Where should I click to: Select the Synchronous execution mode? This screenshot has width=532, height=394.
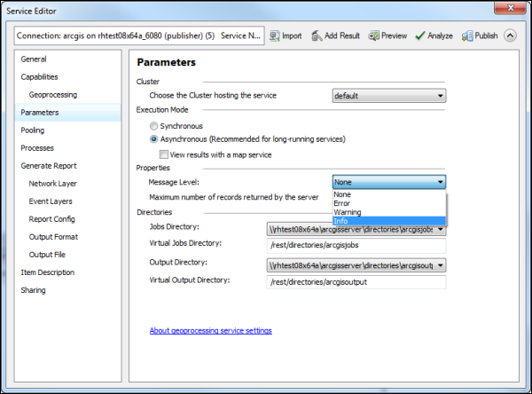pos(154,126)
